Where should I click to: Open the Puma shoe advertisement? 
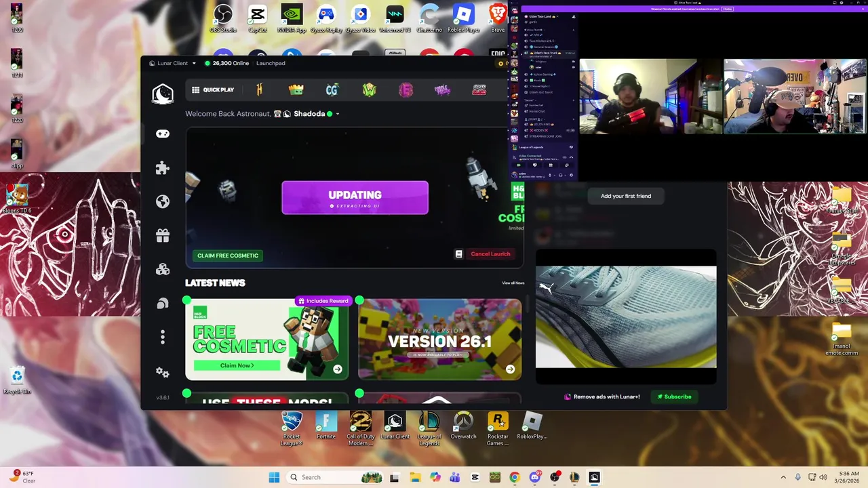click(626, 317)
